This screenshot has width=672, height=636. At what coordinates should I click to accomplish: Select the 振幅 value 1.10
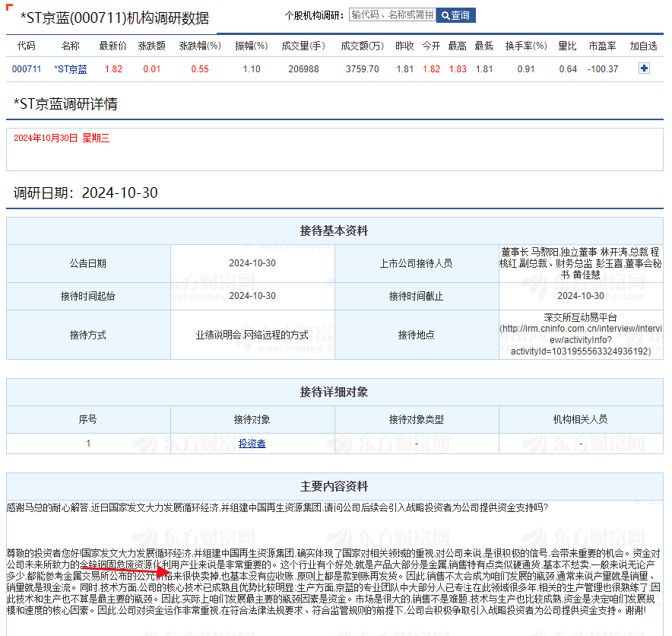click(x=252, y=69)
